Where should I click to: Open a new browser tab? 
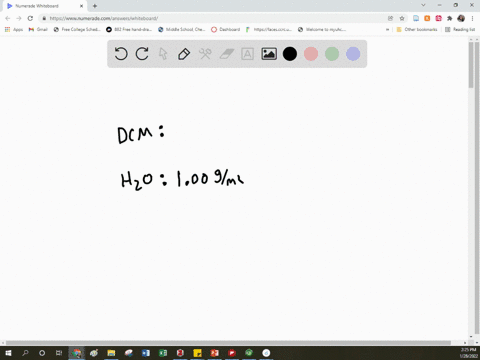point(95,6)
